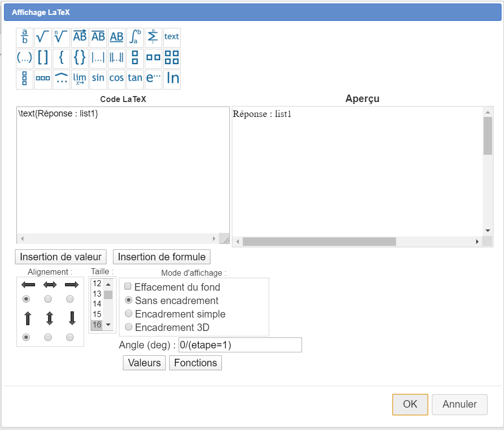
Task: Choose the Encadrement 3D radio button
Action: (x=128, y=327)
